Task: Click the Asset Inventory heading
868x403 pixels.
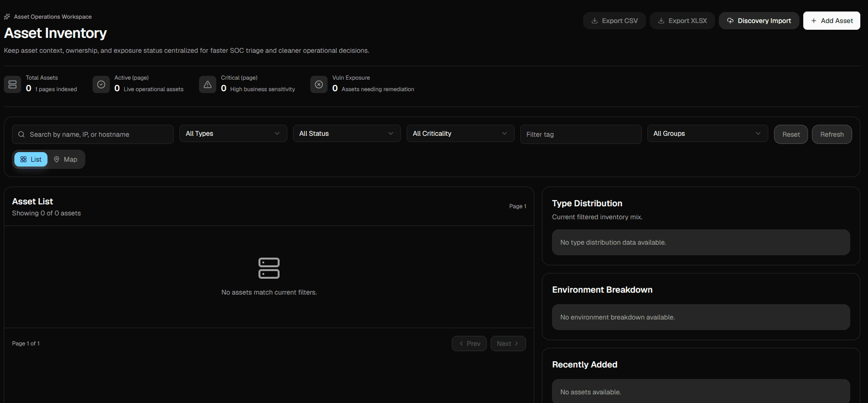Action: 56,33
